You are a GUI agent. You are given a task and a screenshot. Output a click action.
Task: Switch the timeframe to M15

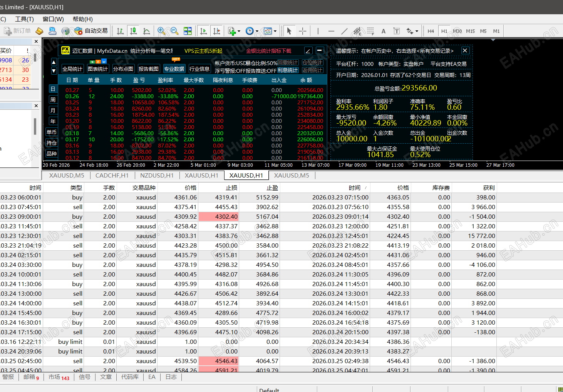tap(470, 31)
